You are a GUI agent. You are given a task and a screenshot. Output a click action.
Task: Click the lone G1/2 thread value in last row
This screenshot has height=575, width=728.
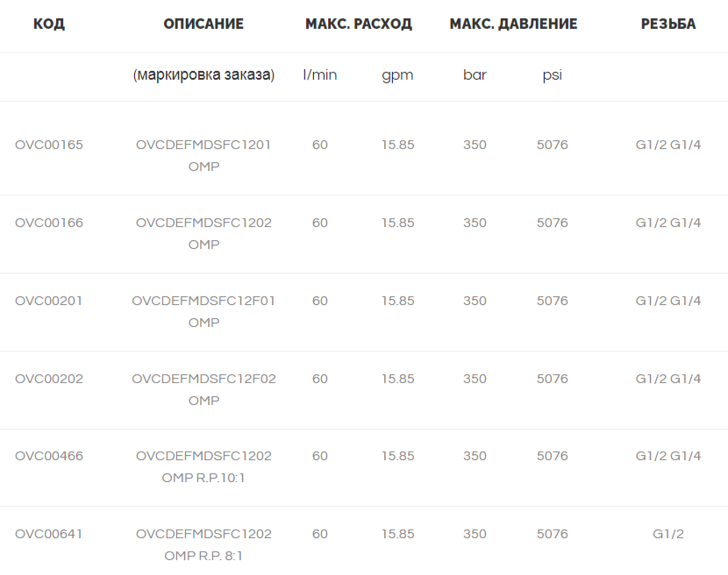tap(668, 534)
